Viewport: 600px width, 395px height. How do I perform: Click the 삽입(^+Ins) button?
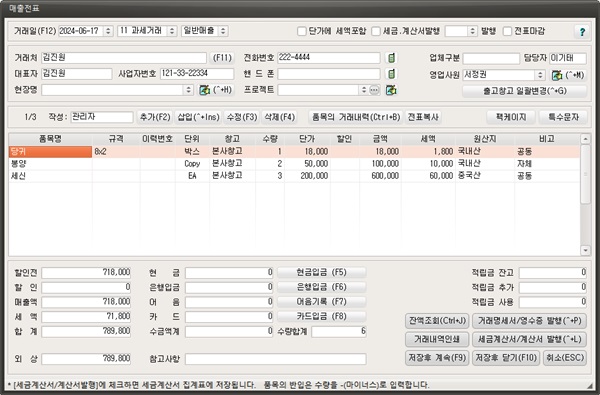[199, 117]
